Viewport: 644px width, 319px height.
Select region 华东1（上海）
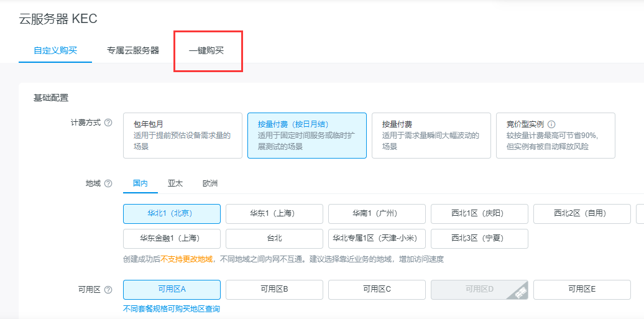(x=274, y=214)
